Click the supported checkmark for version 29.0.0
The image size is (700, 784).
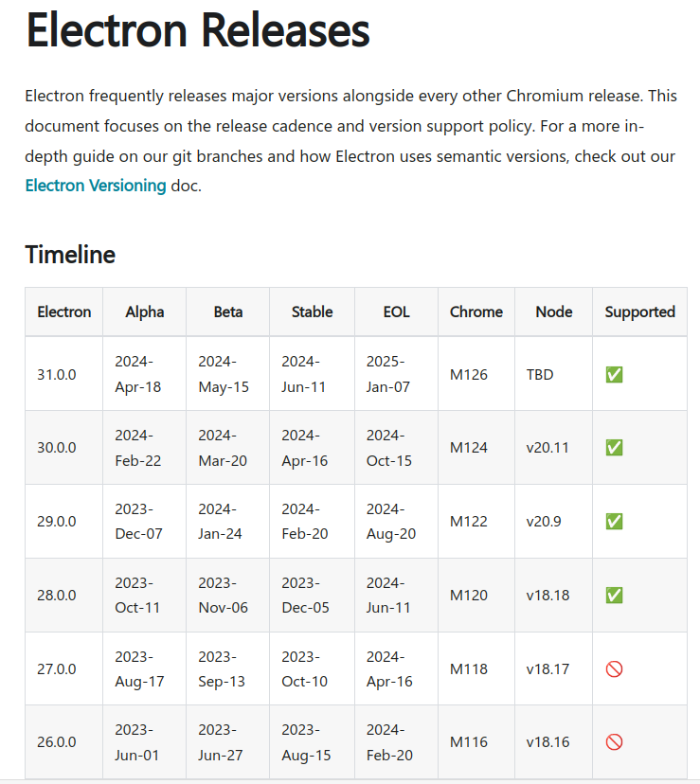click(x=614, y=522)
